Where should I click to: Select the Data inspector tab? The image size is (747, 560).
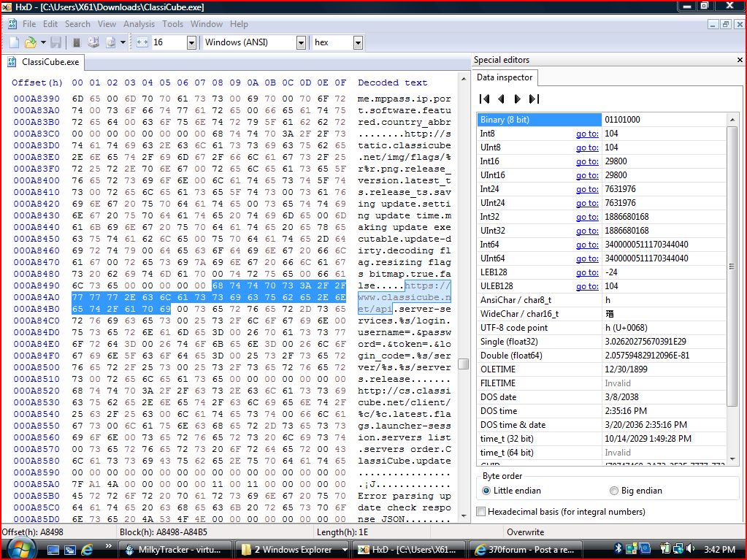pos(505,77)
